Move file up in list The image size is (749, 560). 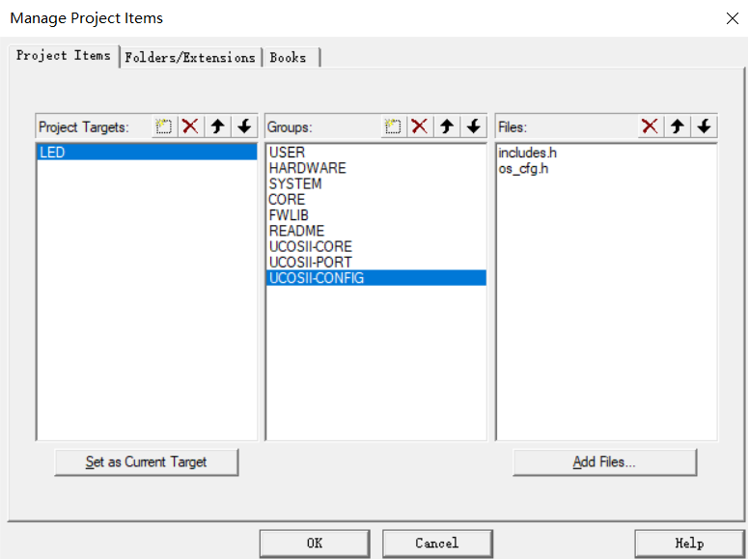[678, 126]
